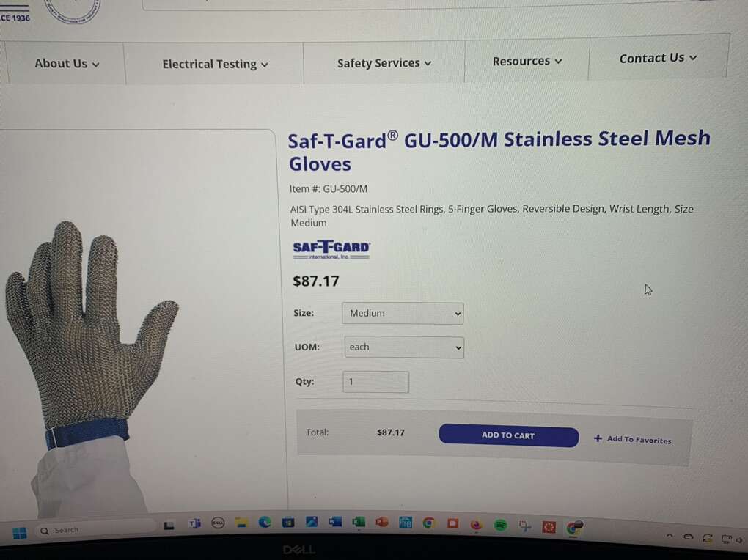Click Add To Favorites link
The width and height of the screenshot is (748, 560).
click(633, 439)
